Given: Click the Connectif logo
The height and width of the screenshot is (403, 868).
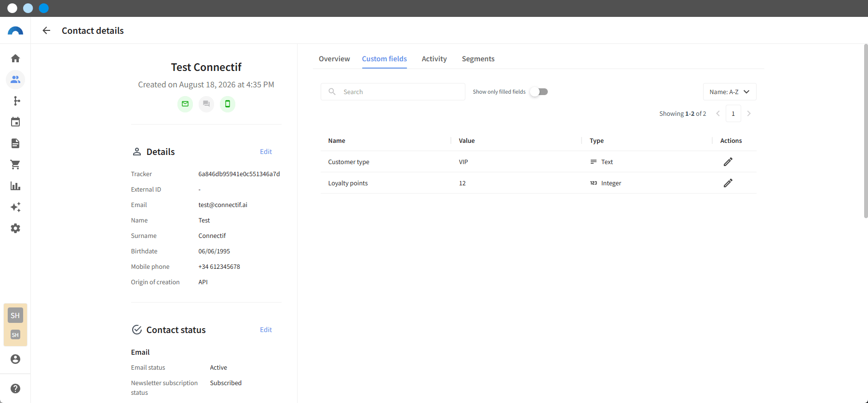Looking at the screenshot, I should (15, 30).
